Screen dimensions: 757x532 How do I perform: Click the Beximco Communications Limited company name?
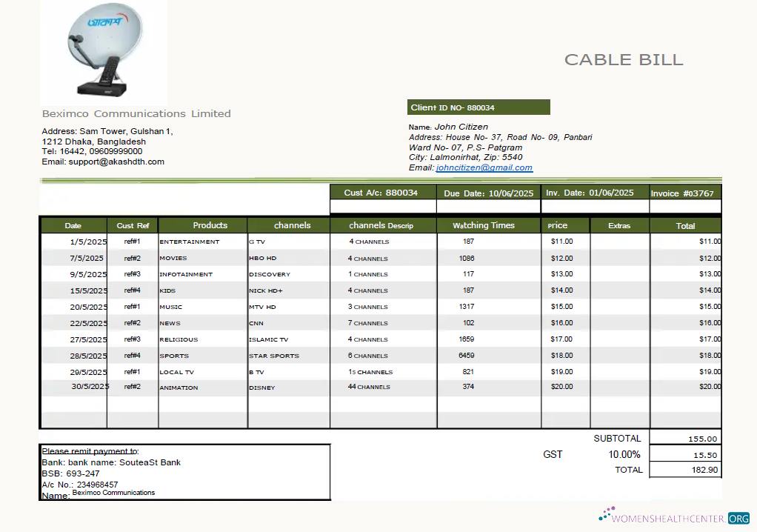click(136, 113)
